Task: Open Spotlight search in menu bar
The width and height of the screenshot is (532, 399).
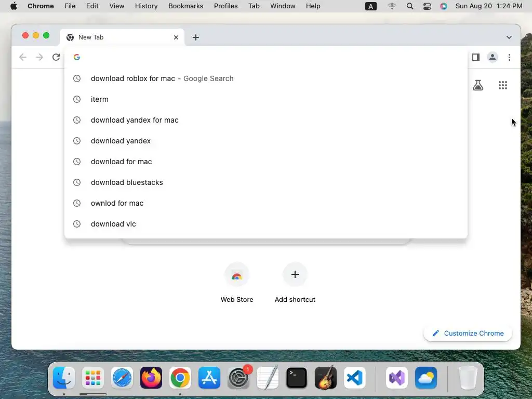Action: (x=410, y=6)
